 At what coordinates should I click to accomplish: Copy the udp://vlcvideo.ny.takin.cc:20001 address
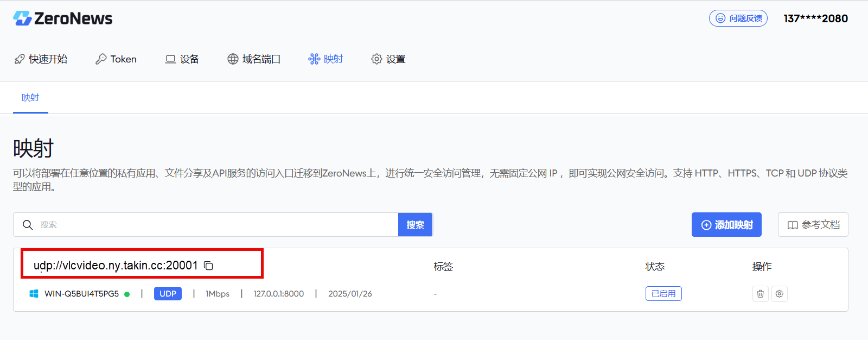(208, 266)
